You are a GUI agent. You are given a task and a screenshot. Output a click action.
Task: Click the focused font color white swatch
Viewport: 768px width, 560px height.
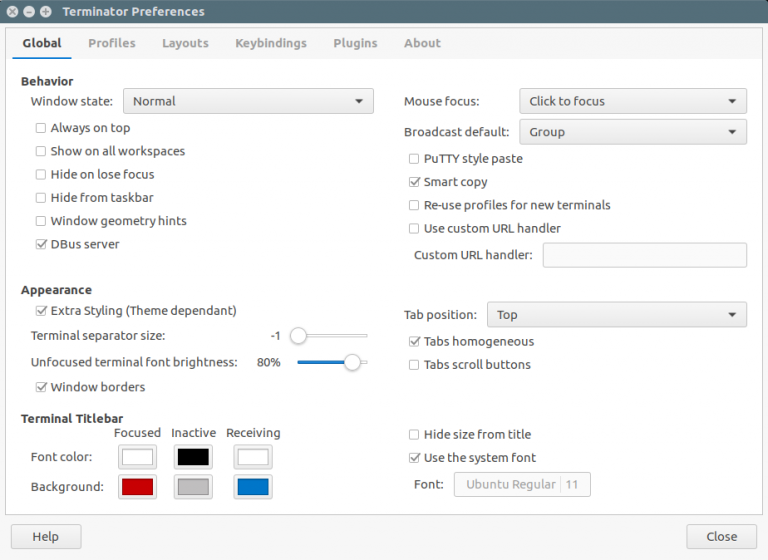pos(137,457)
